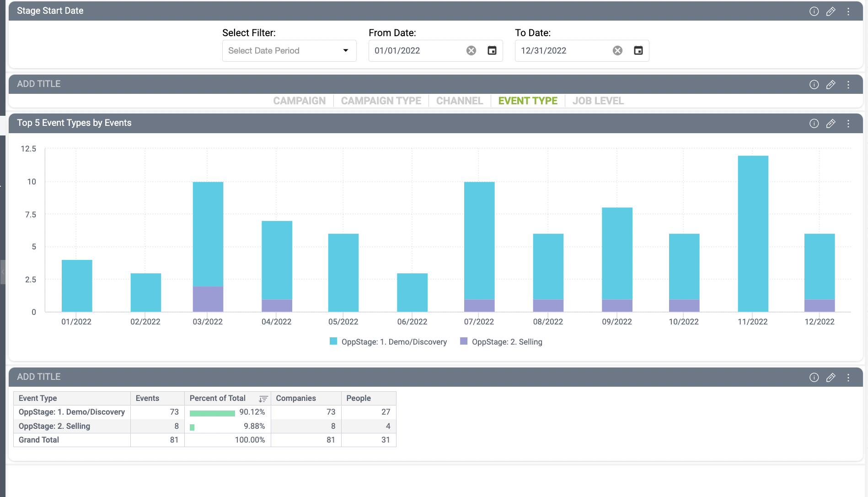Screen dimensions: 868x497
Task: Click the Event Type column header
Action: pos(72,398)
